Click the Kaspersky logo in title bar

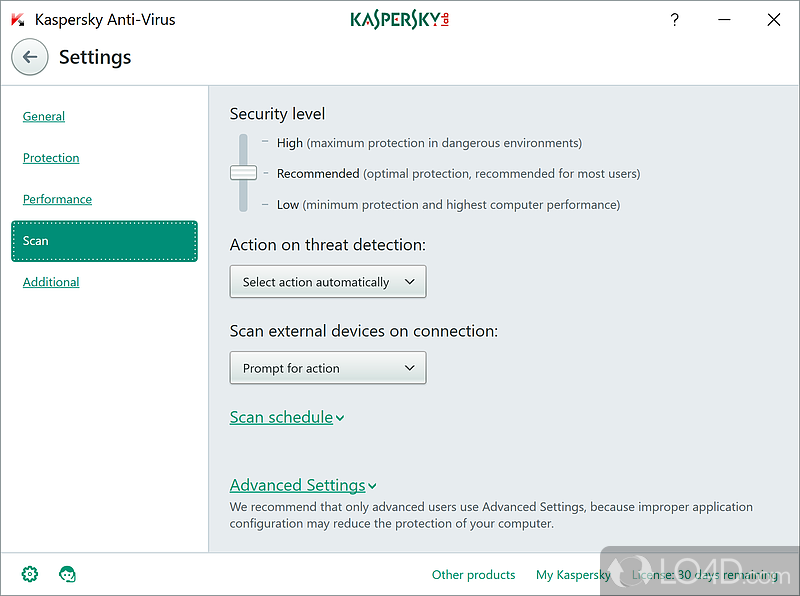point(399,20)
